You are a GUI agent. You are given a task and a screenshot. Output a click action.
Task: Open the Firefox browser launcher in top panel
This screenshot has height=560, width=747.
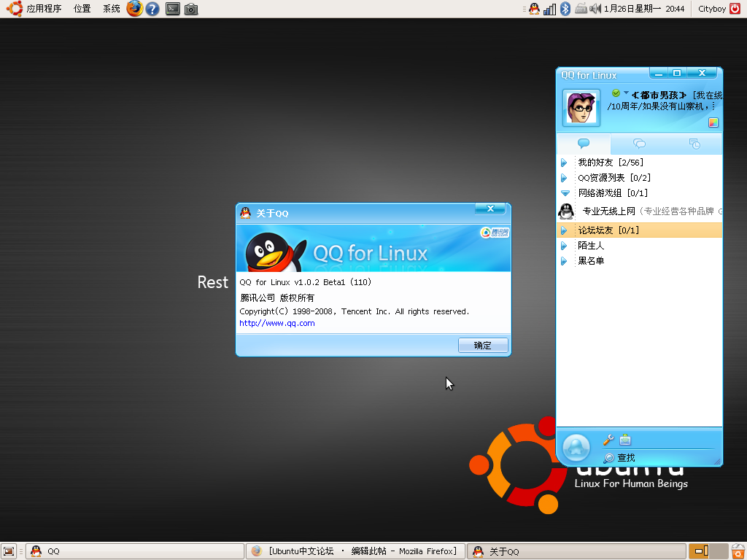[x=135, y=9]
